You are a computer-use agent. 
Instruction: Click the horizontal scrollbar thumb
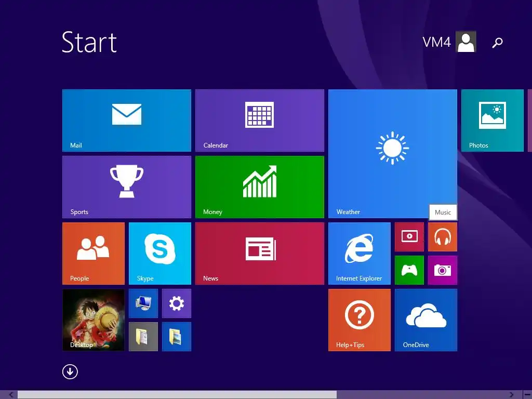click(177, 395)
